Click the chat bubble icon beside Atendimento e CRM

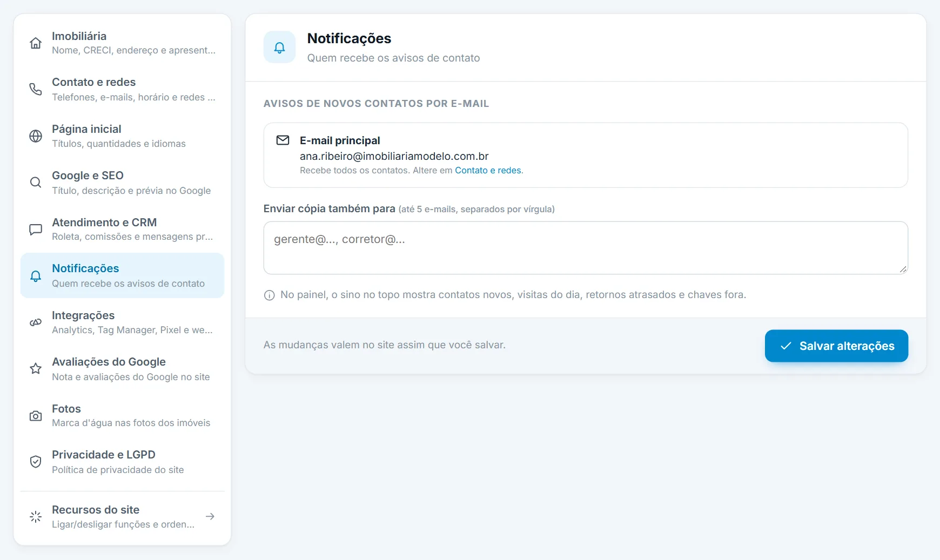click(36, 230)
